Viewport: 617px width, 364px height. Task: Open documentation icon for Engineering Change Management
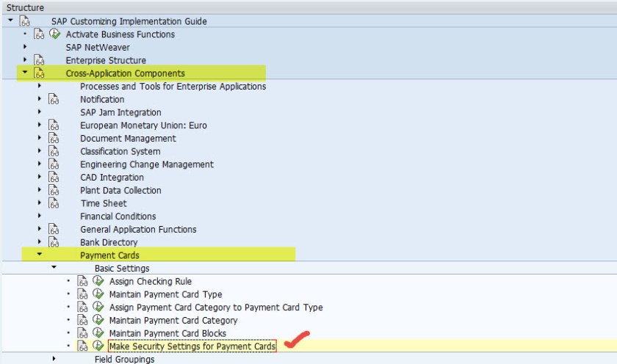click(54, 164)
